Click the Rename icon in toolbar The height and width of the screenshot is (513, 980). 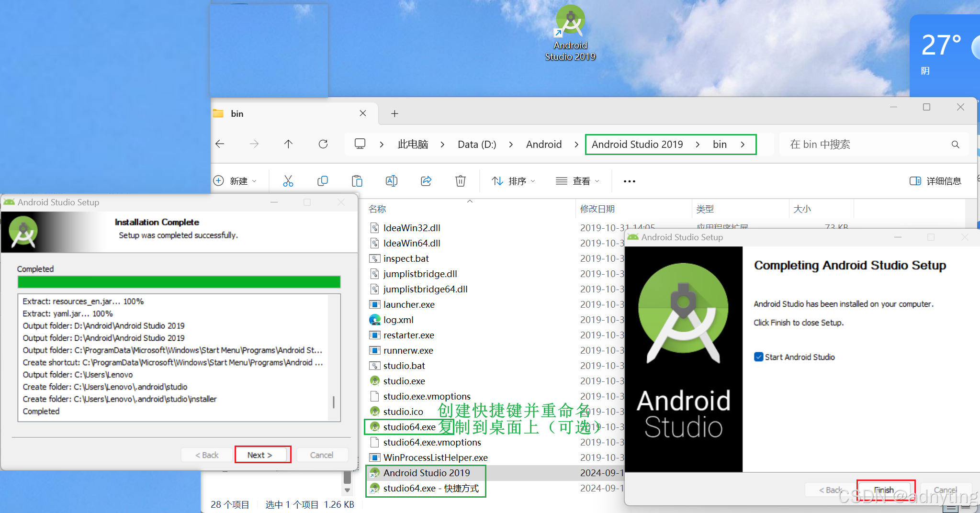[x=392, y=181]
